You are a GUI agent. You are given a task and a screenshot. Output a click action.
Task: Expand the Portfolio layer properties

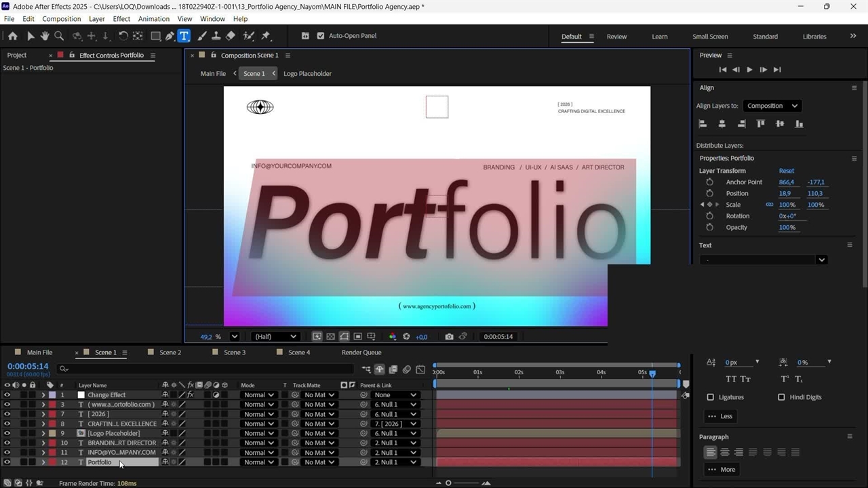click(x=43, y=462)
